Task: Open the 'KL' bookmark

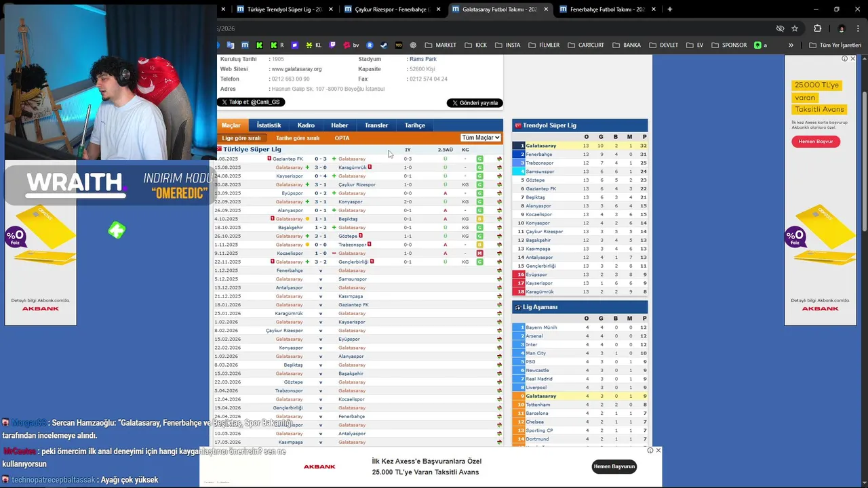Action: pos(313,45)
